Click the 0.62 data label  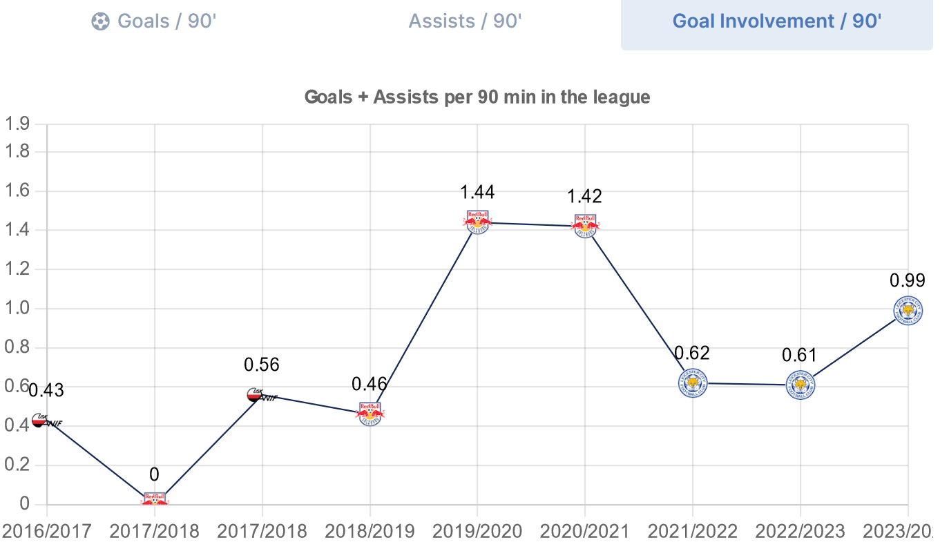click(x=692, y=354)
